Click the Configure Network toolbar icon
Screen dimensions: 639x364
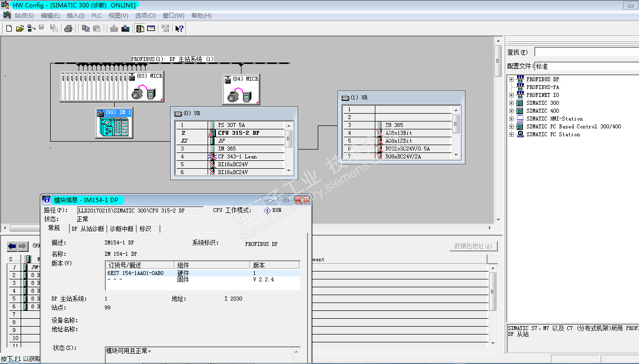(x=165, y=29)
